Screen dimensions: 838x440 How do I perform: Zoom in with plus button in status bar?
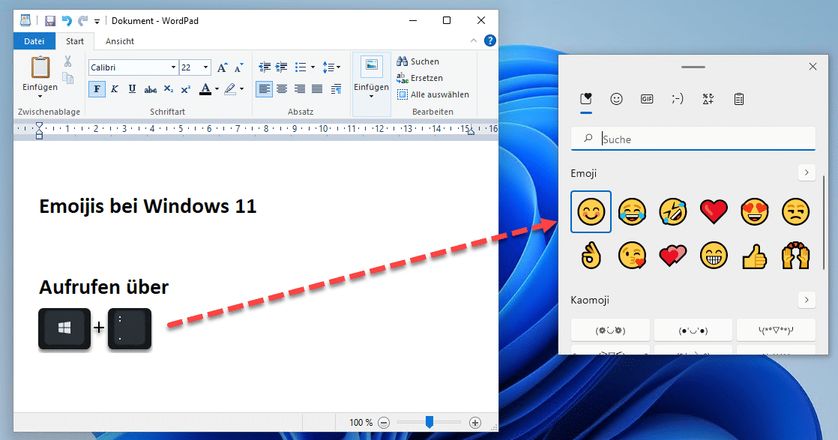pos(475,423)
